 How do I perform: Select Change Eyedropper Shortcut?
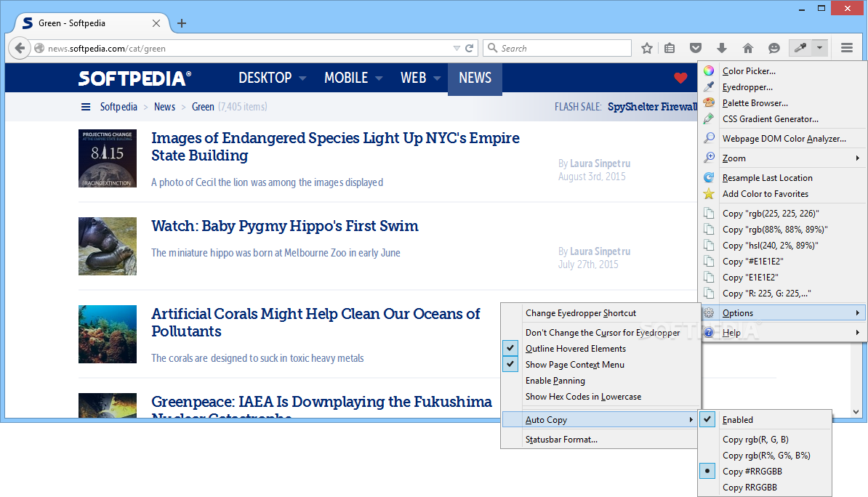pos(600,313)
